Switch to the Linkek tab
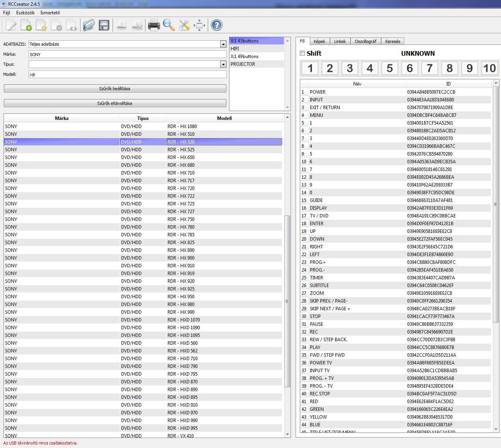The width and height of the screenshot is (501, 448). tap(340, 41)
